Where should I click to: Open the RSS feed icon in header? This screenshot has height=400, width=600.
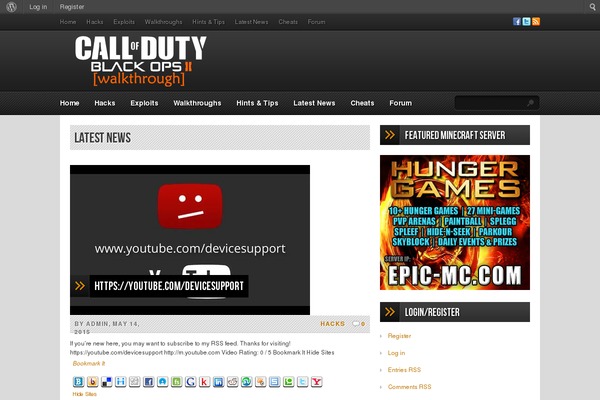[536, 22]
